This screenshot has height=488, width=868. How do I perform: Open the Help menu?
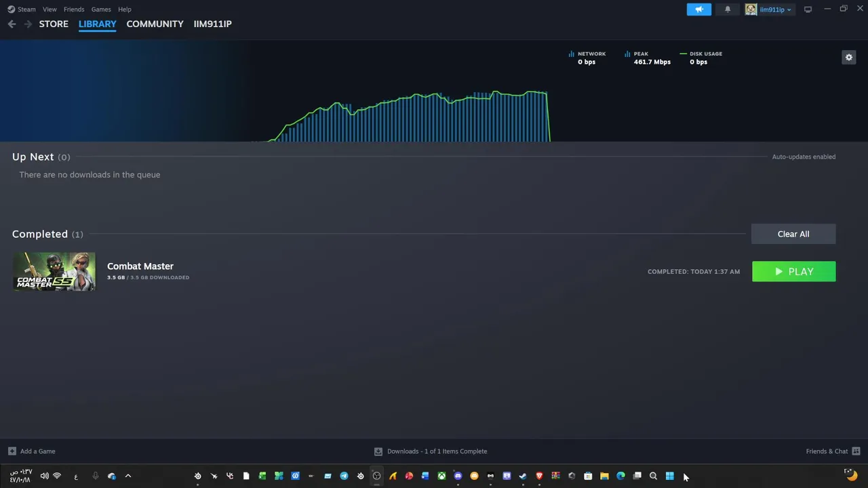pyautogui.click(x=125, y=9)
